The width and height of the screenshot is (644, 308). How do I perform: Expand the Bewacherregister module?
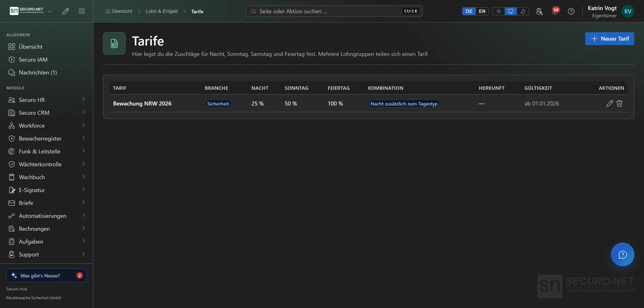click(46, 138)
